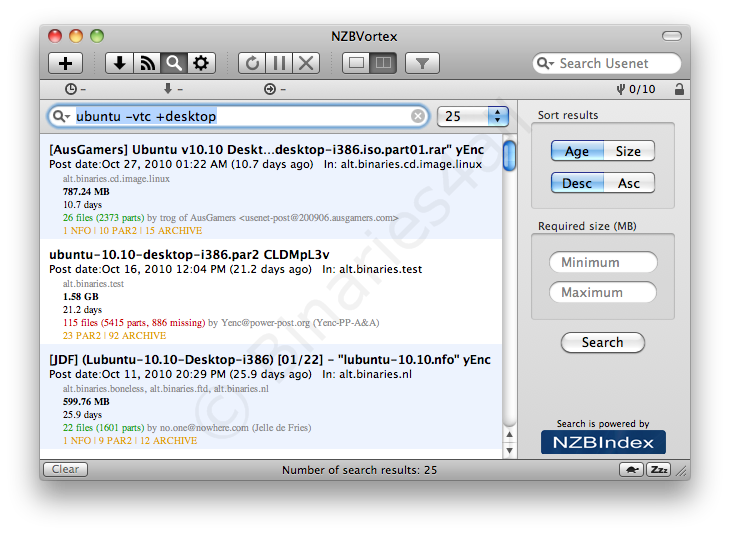Click 26 files (2373 parts) text
Image resolution: width=730 pixels, height=535 pixels.
(x=103, y=217)
